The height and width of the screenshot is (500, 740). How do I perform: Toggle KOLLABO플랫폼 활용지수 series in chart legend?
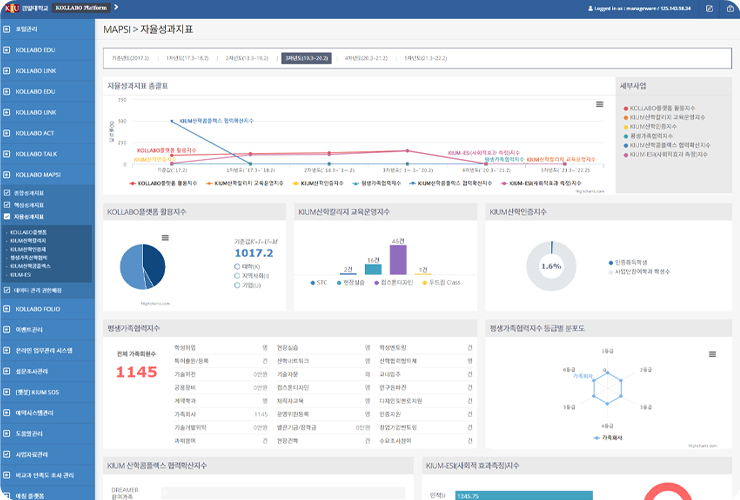tap(163, 183)
